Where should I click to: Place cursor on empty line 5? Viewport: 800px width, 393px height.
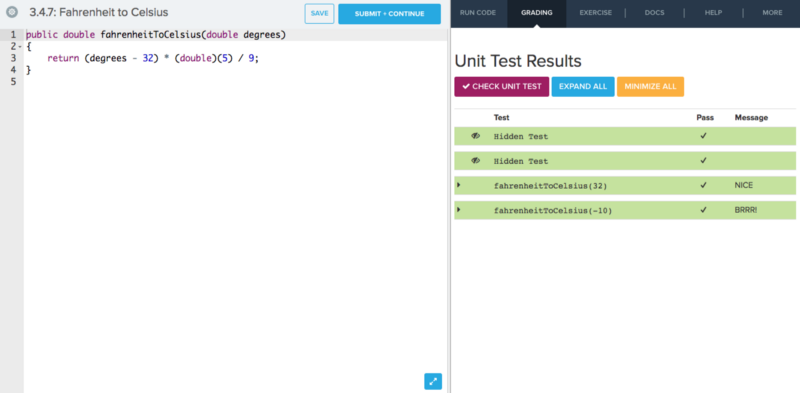235,82
